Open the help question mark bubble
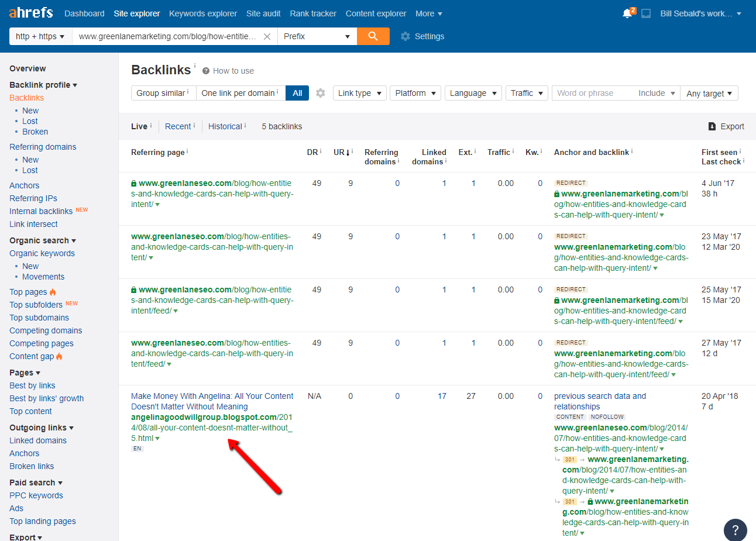The width and height of the screenshot is (756, 541). coord(736,530)
